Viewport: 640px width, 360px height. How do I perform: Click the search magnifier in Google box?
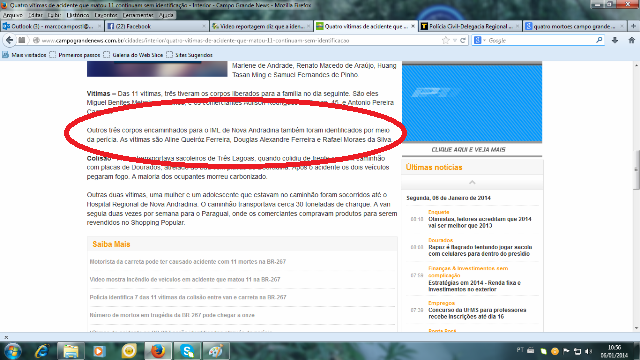599,40
